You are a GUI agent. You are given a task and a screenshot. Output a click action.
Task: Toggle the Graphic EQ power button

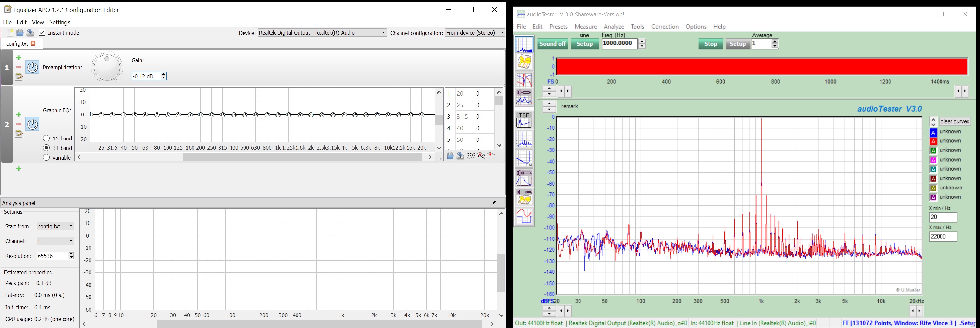(32, 124)
